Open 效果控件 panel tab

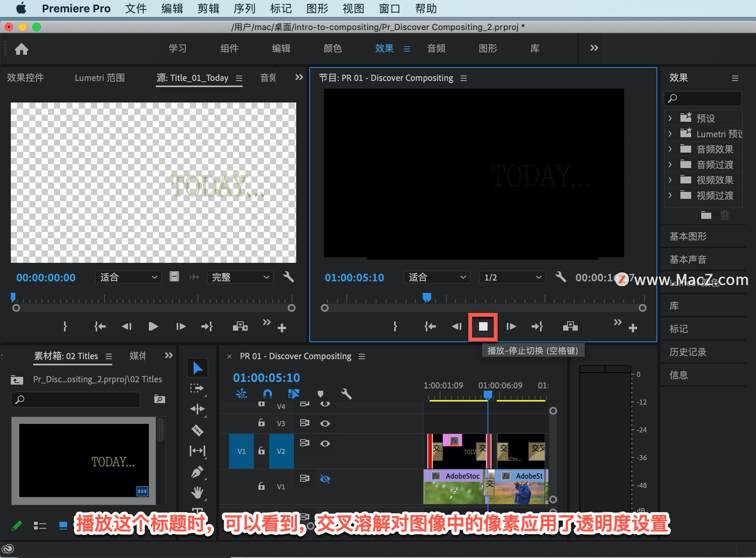(25, 78)
